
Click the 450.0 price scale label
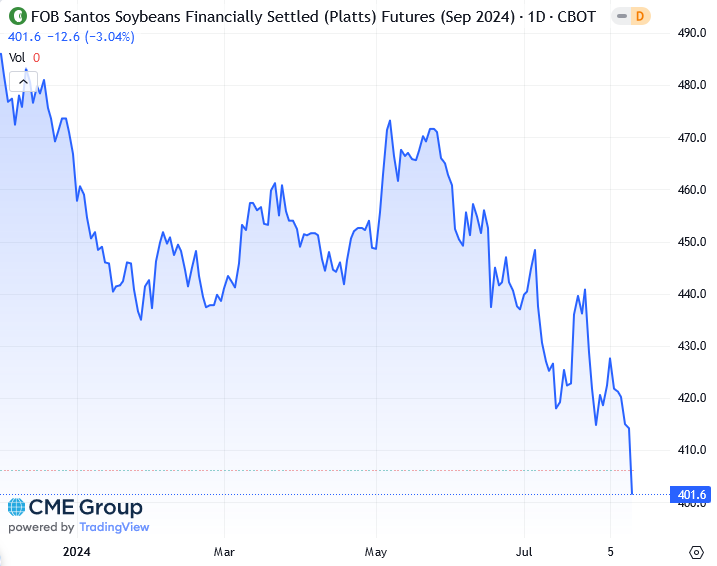click(692, 242)
